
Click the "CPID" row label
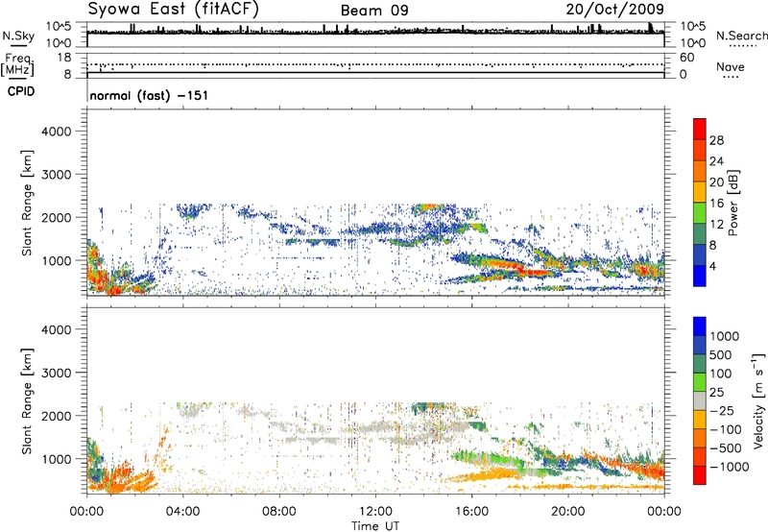coord(21,91)
